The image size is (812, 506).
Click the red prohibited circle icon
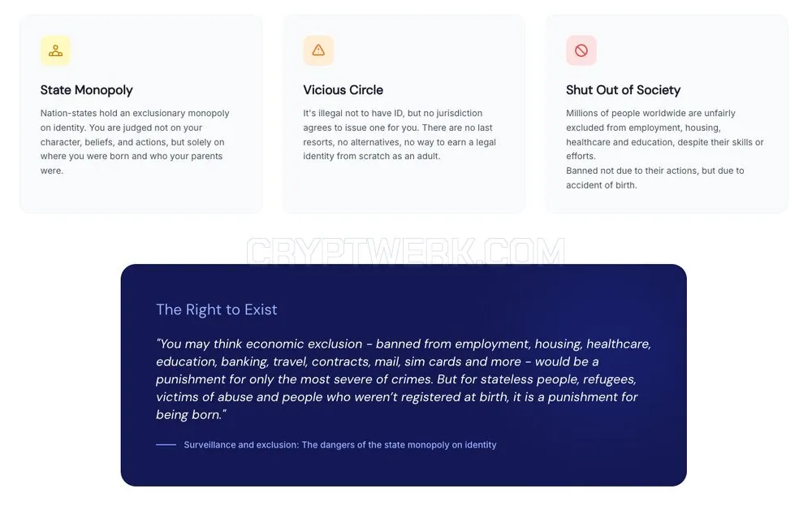[581, 50]
